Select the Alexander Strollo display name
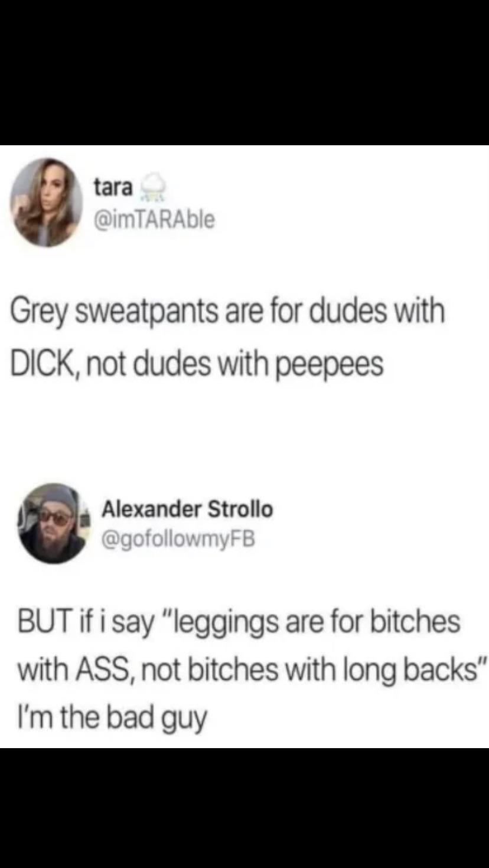Image resolution: width=489 pixels, height=868 pixels. (x=188, y=508)
